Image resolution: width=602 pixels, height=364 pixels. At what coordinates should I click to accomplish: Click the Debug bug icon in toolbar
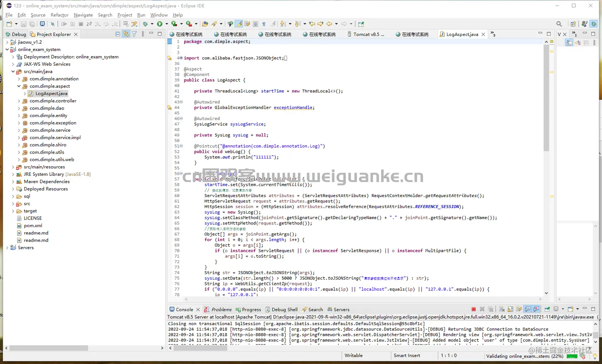tap(145, 24)
